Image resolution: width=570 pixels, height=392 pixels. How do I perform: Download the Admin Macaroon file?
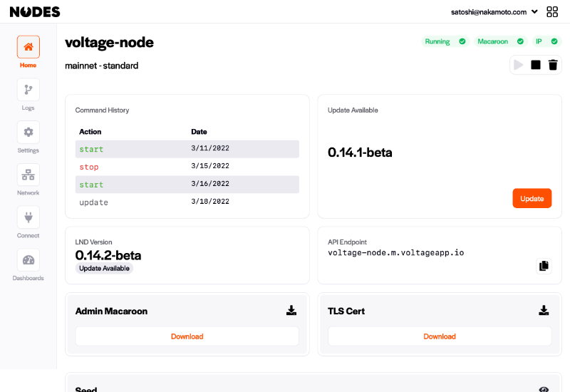click(187, 336)
